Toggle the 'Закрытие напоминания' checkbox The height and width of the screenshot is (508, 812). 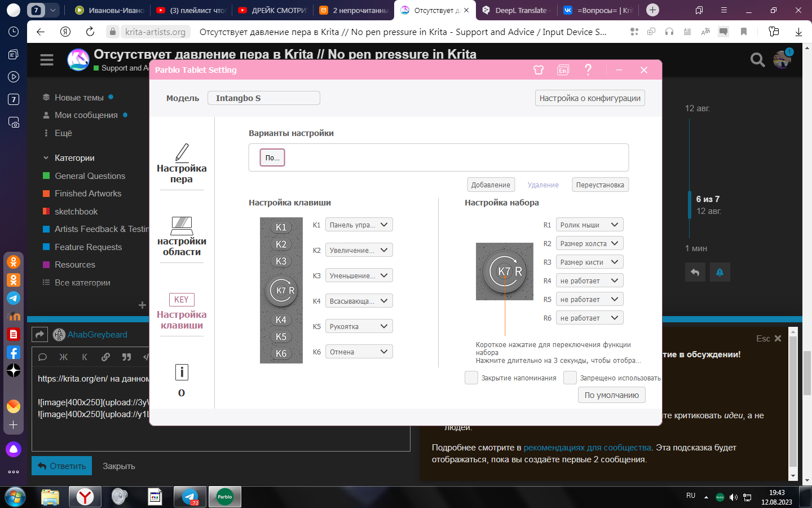point(471,378)
